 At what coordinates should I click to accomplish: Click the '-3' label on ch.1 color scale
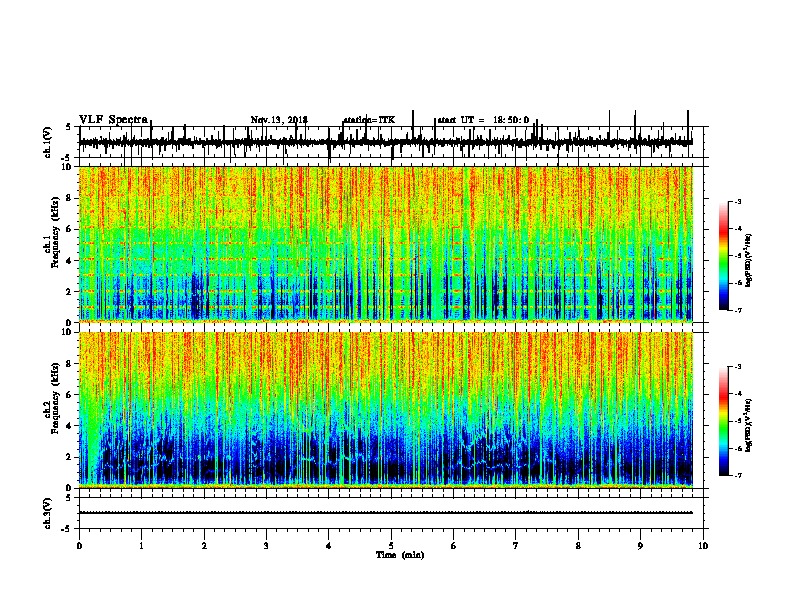(738, 201)
